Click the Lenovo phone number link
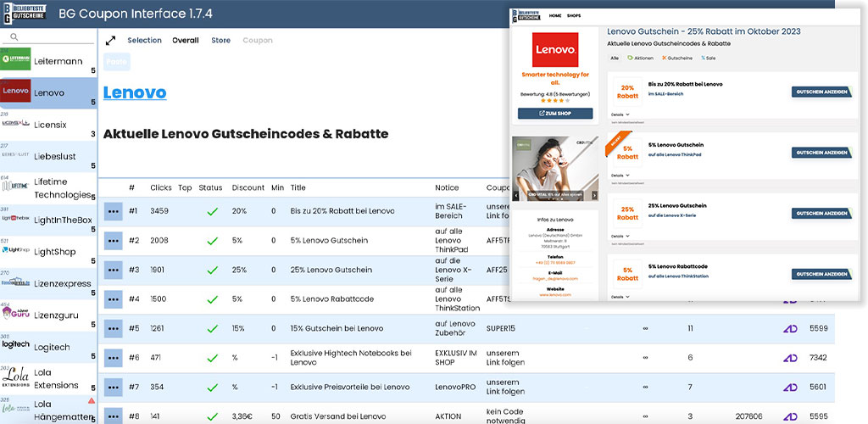The height and width of the screenshot is (424, 868). tap(555, 263)
